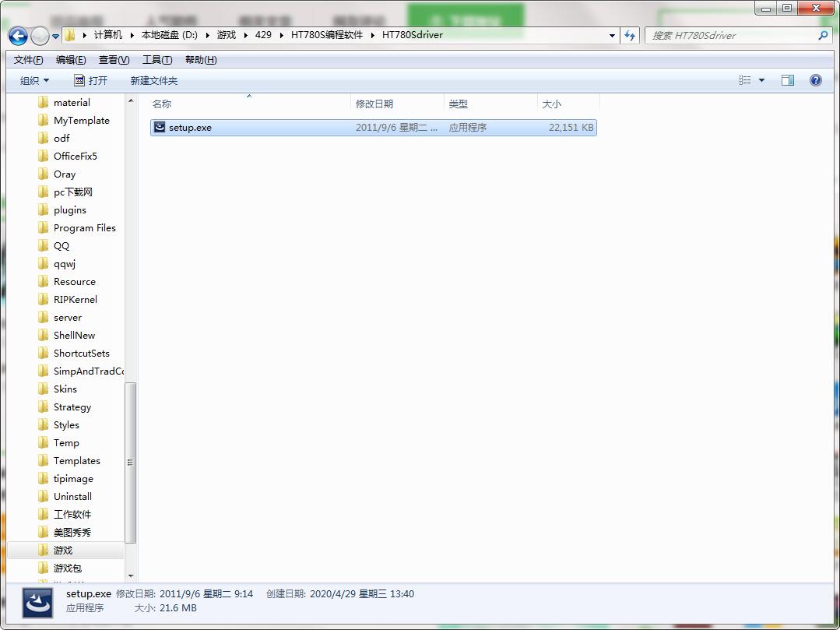Click the ShortcutSets folder icon
This screenshot has height=630, width=840.
click(x=44, y=353)
